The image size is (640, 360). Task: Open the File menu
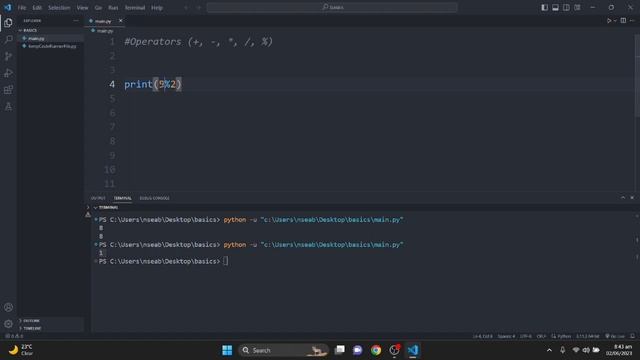22,7
